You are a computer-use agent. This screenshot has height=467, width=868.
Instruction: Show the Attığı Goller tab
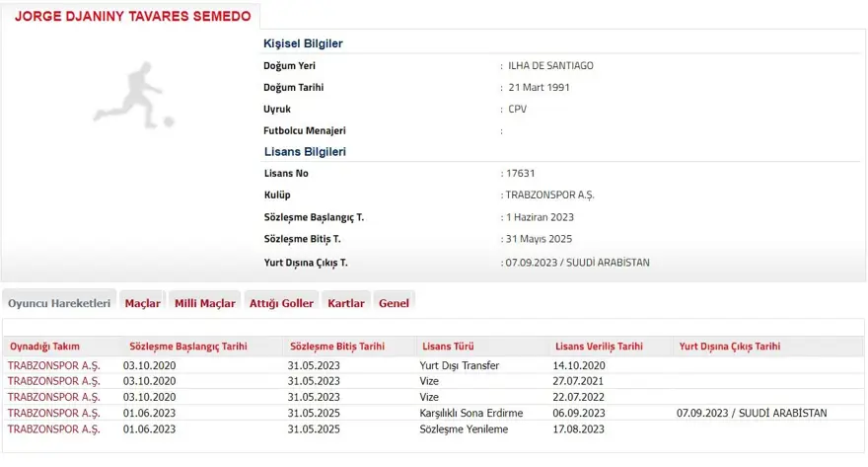point(281,303)
